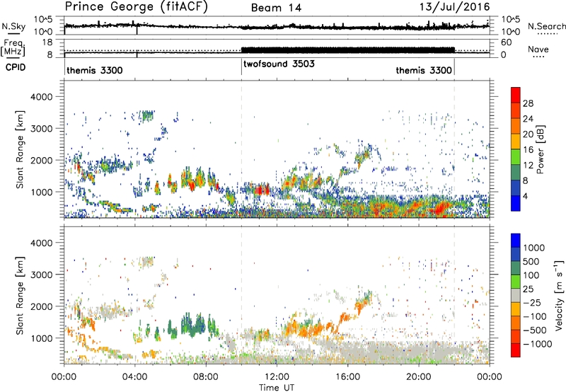This screenshot has height=392, width=566.
Task: Click the 'N.Search' legend label
Action: tap(546, 26)
